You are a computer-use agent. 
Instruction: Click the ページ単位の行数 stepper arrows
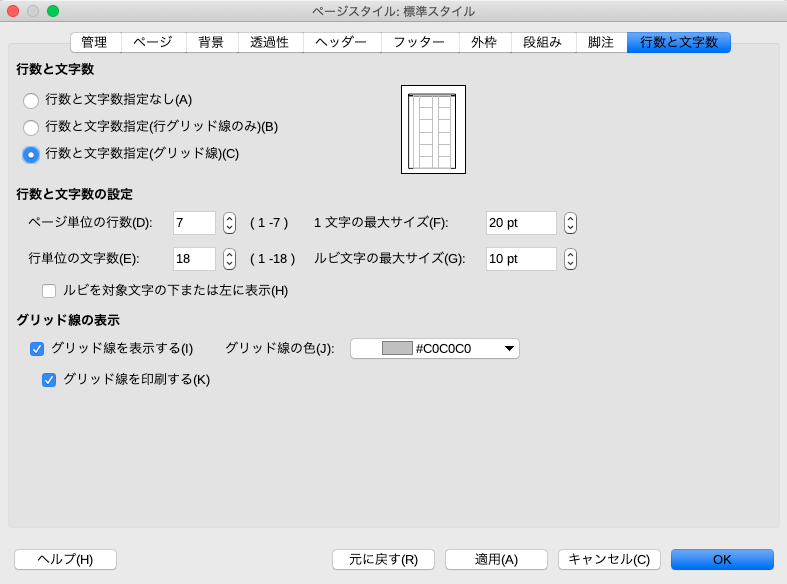229,223
